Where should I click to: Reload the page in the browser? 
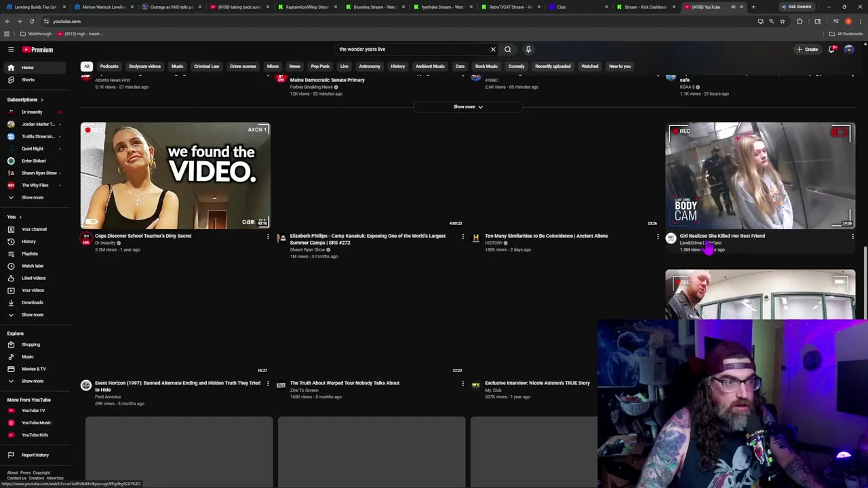(x=31, y=21)
